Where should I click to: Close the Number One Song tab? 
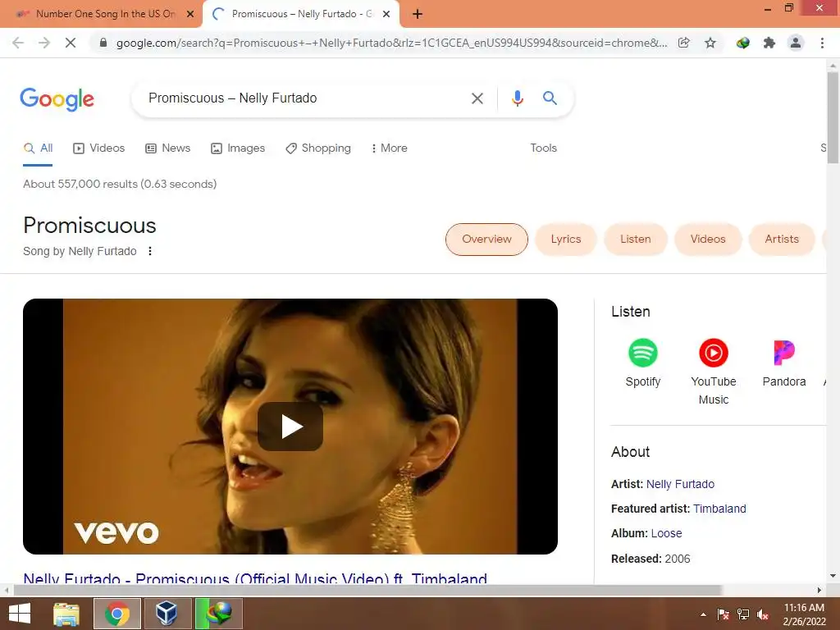point(190,14)
